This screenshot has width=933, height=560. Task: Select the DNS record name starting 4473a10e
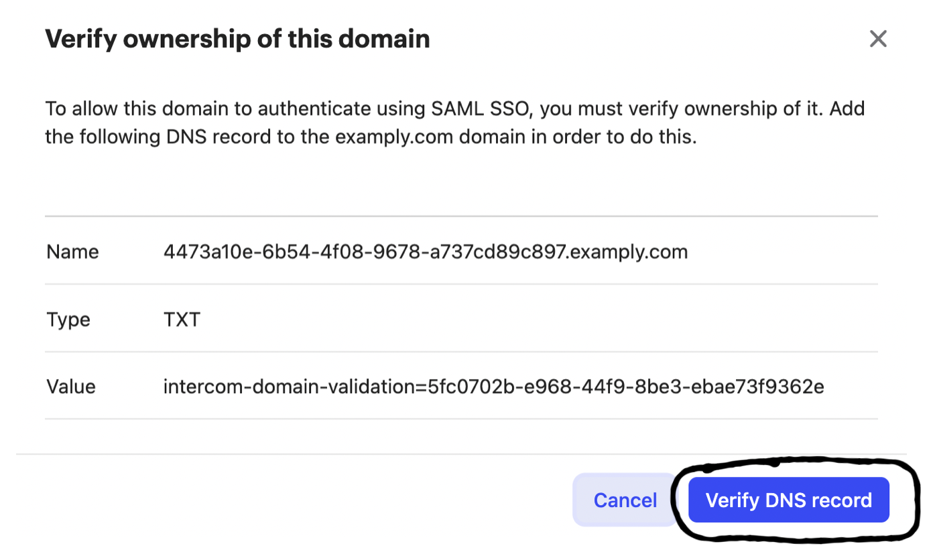(x=425, y=252)
